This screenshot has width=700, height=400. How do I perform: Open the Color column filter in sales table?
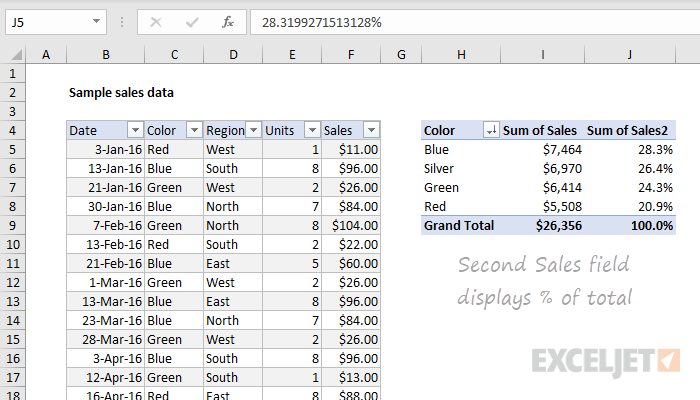pos(193,130)
